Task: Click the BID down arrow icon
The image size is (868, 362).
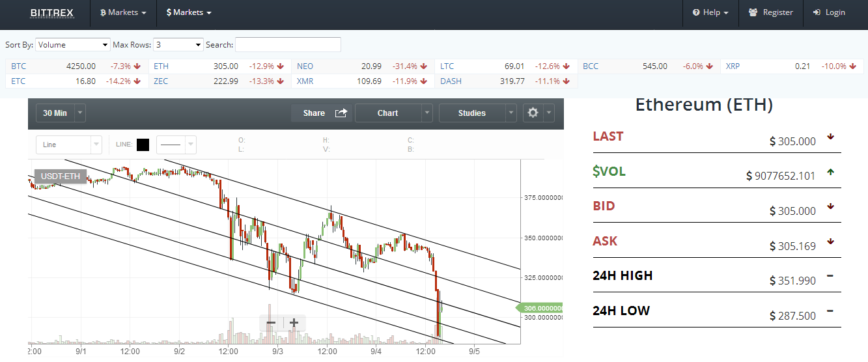Action: (x=830, y=206)
